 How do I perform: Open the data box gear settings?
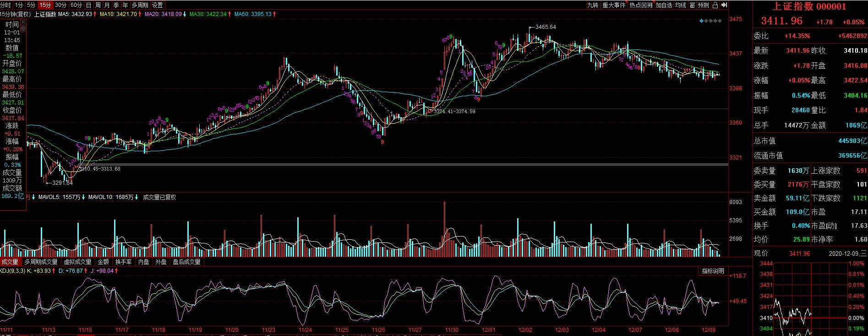pos(23,28)
